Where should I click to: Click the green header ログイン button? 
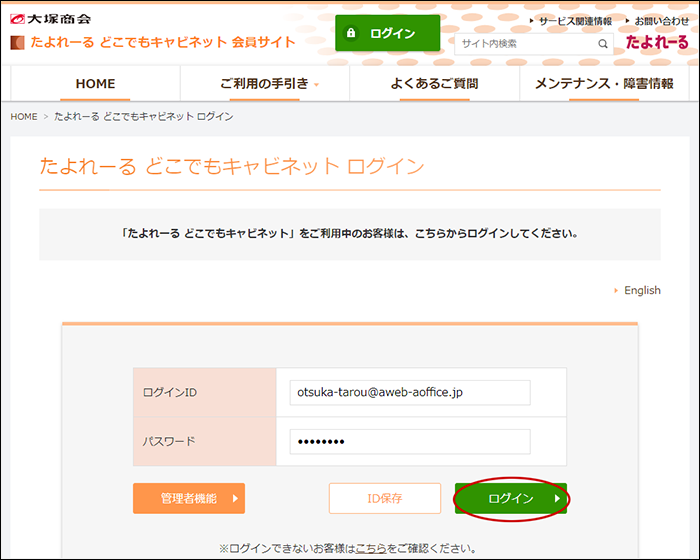(388, 33)
